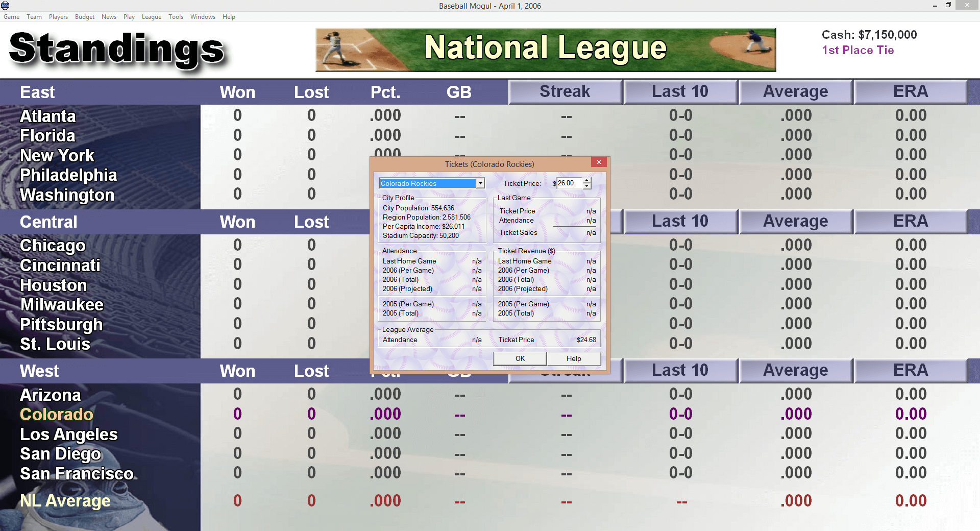The height and width of the screenshot is (531, 980).
Task: Click the Baseball Mogul app icon in title bar
Action: [x=5, y=6]
